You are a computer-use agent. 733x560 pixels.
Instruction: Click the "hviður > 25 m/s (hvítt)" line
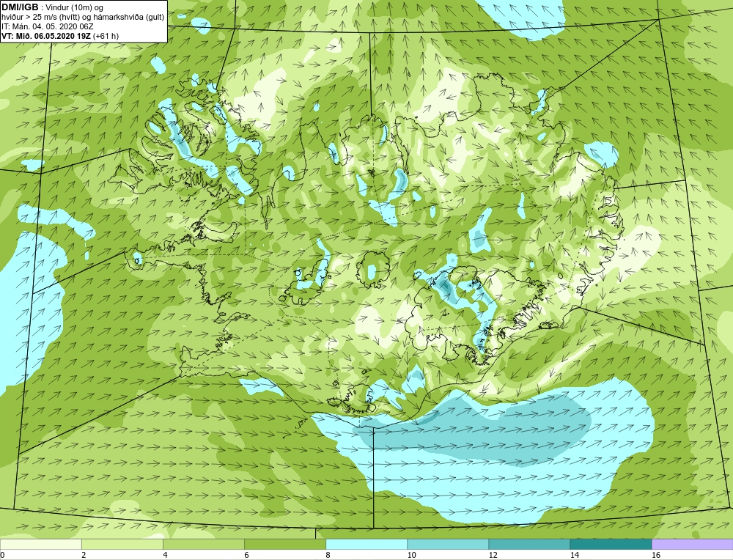[x=40, y=18]
